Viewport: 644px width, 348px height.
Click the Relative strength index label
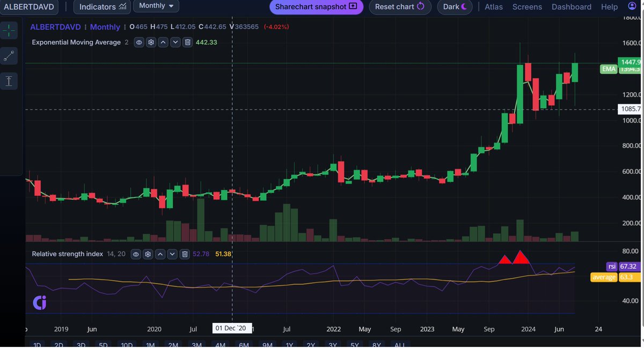pyautogui.click(x=67, y=254)
